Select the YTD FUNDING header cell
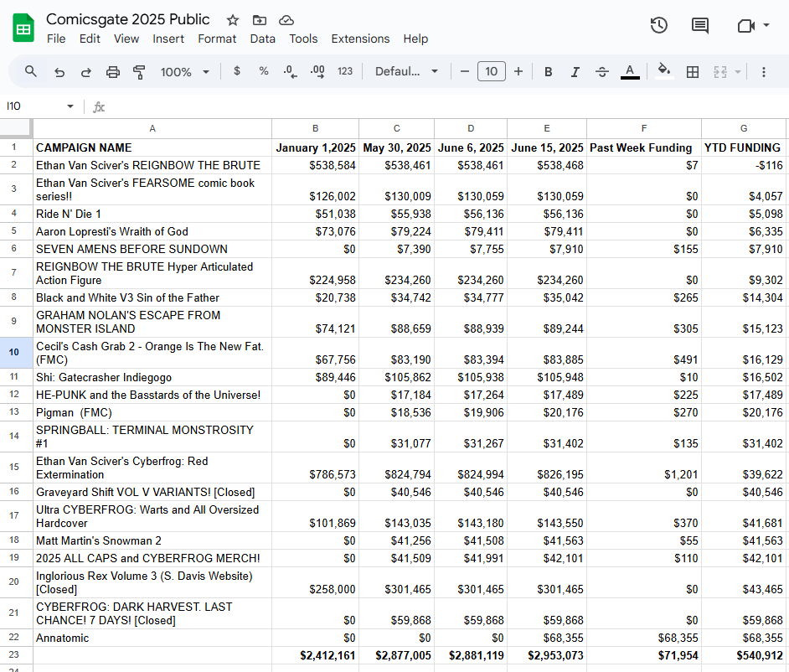The image size is (789, 672). pyautogui.click(x=743, y=147)
